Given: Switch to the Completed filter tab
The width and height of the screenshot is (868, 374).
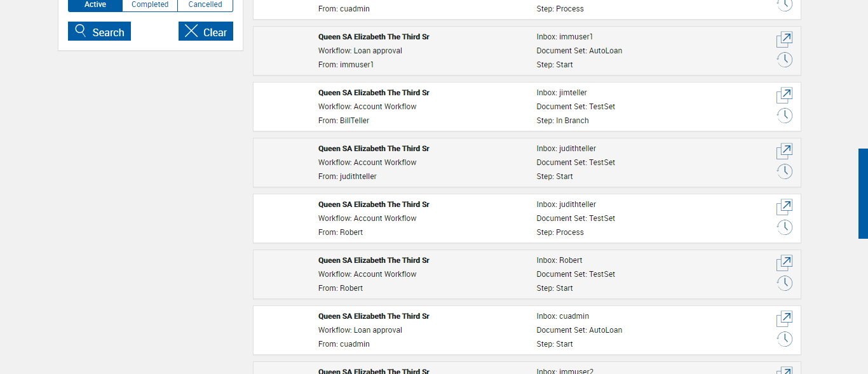Looking at the screenshot, I should click(150, 5).
